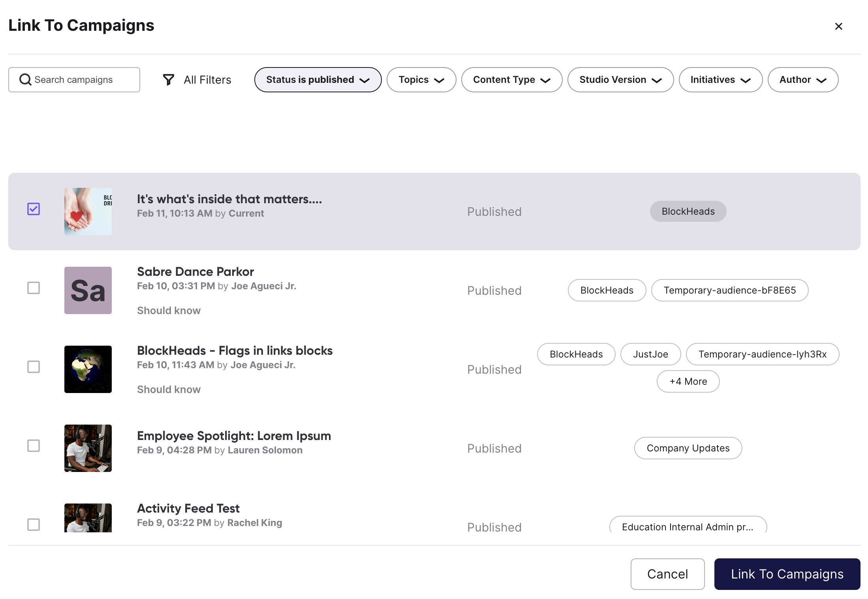Check the Sabre Dance Parkor checkbox
Screen dimensions: 868x599
(34, 288)
